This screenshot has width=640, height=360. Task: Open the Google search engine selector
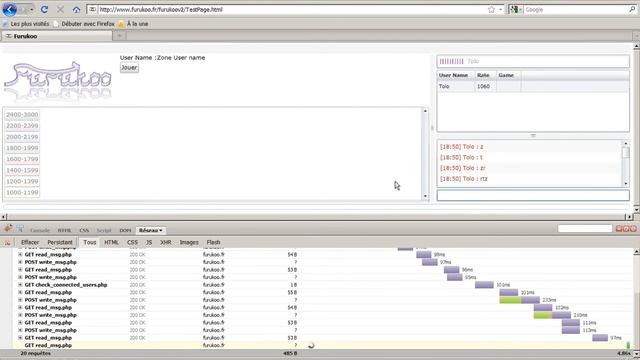coord(516,9)
